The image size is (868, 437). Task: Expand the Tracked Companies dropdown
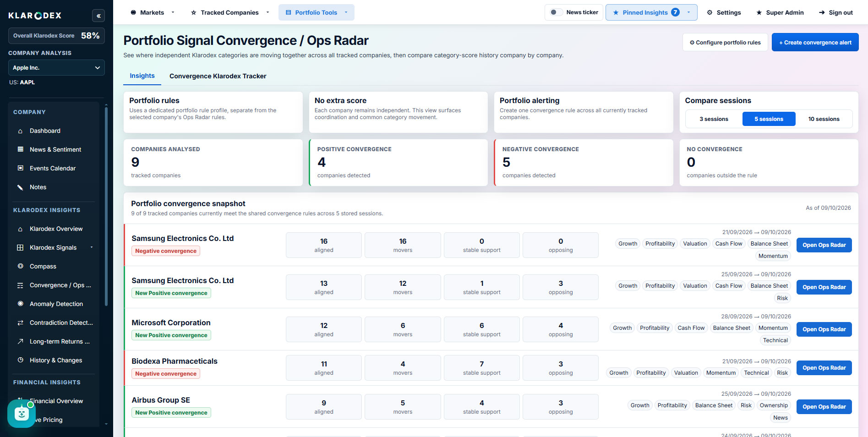coord(230,12)
